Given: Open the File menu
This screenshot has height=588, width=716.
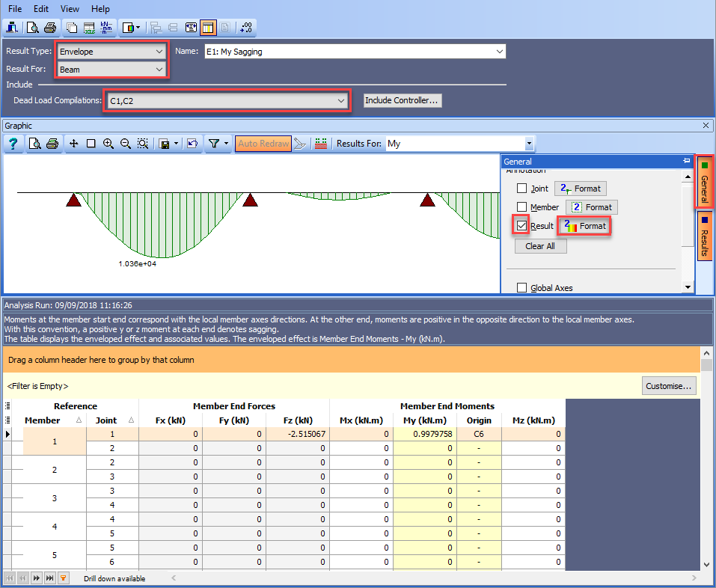Looking at the screenshot, I should 15,9.
